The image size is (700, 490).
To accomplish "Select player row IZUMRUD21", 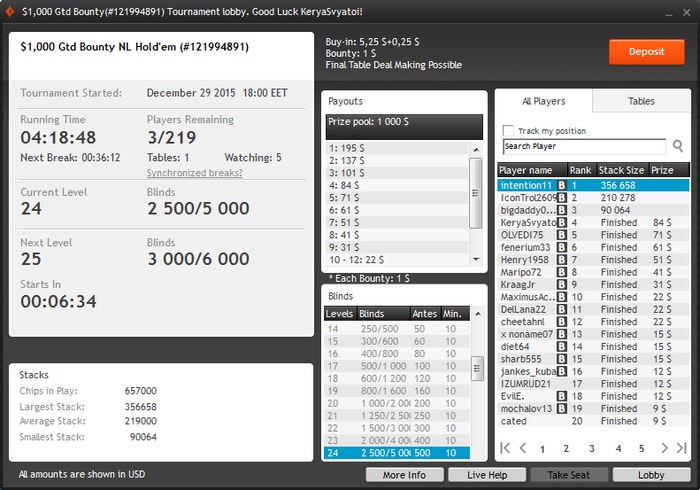I will coord(593,384).
